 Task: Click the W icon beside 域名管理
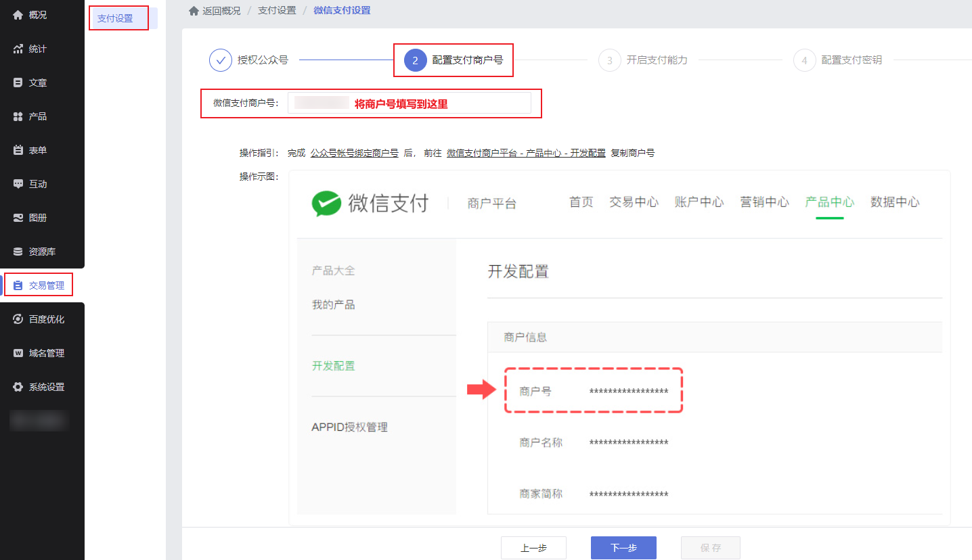(x=18, y=353)
